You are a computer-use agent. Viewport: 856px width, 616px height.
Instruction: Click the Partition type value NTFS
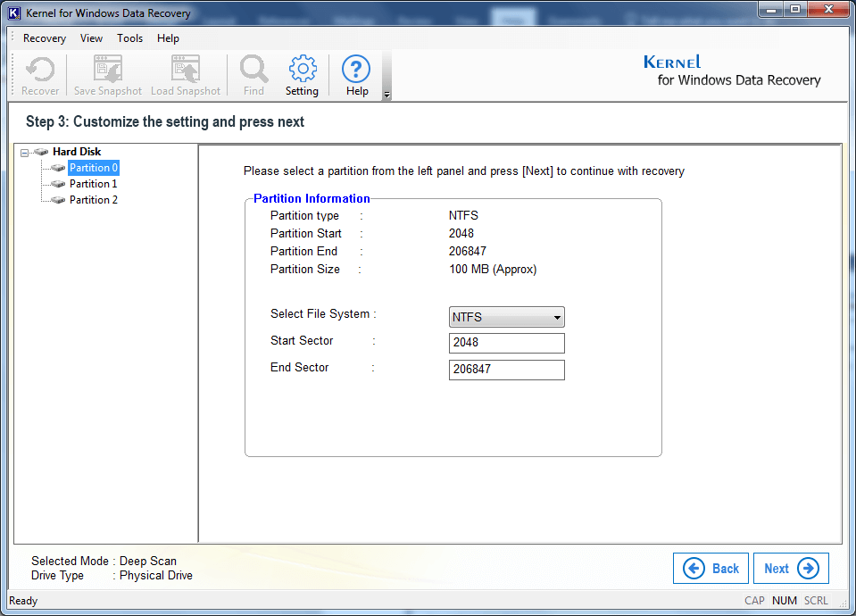coord(463,216)
